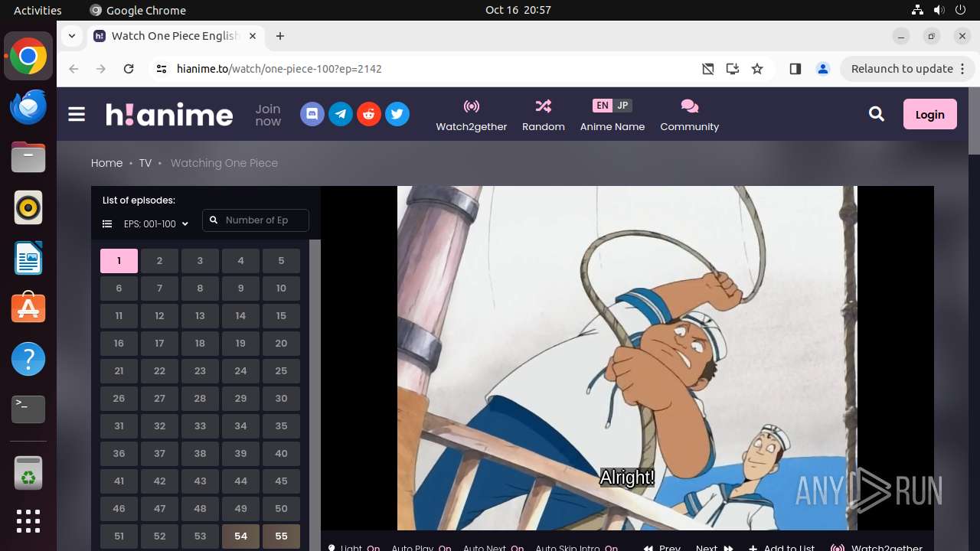Open the Reddit social link icon
This screenshot has height=551, width=980.
369,115
